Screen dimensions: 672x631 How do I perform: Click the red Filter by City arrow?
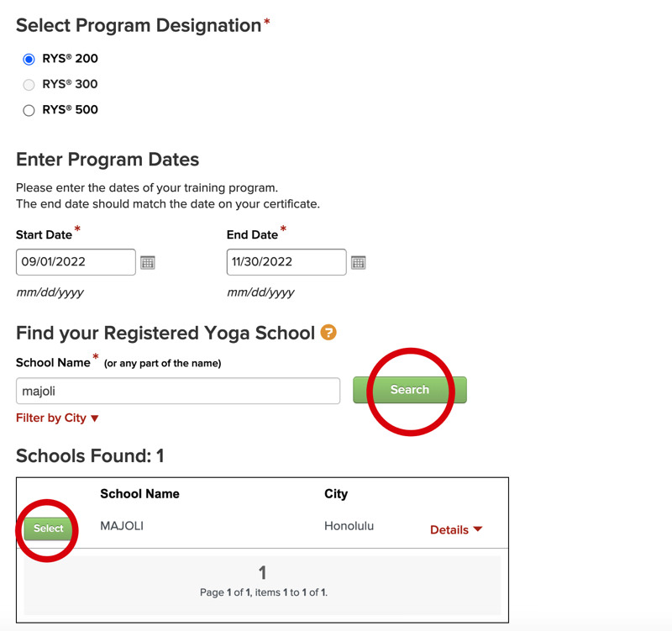click(95, 418)
